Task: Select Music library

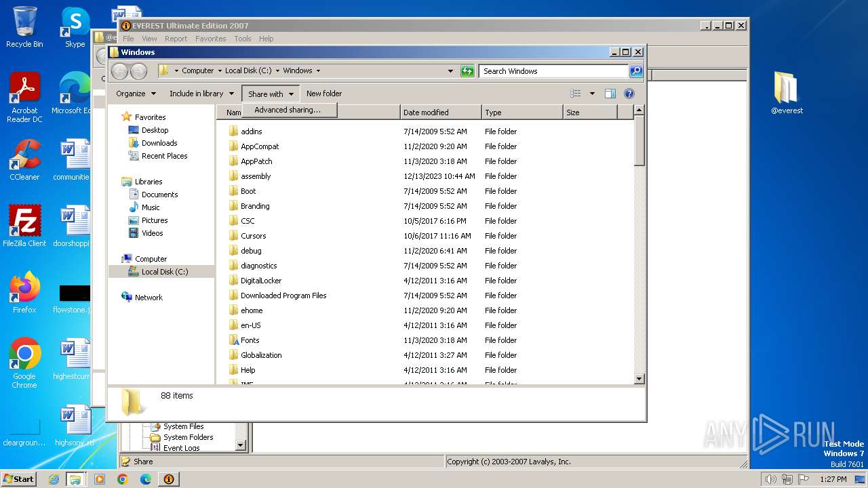Action: pyautogui.click(x=151, y=207)
